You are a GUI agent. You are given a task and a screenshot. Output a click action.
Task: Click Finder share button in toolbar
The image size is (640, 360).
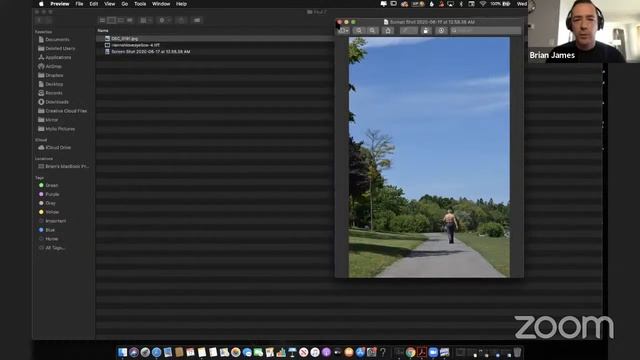tap(181, 20)
